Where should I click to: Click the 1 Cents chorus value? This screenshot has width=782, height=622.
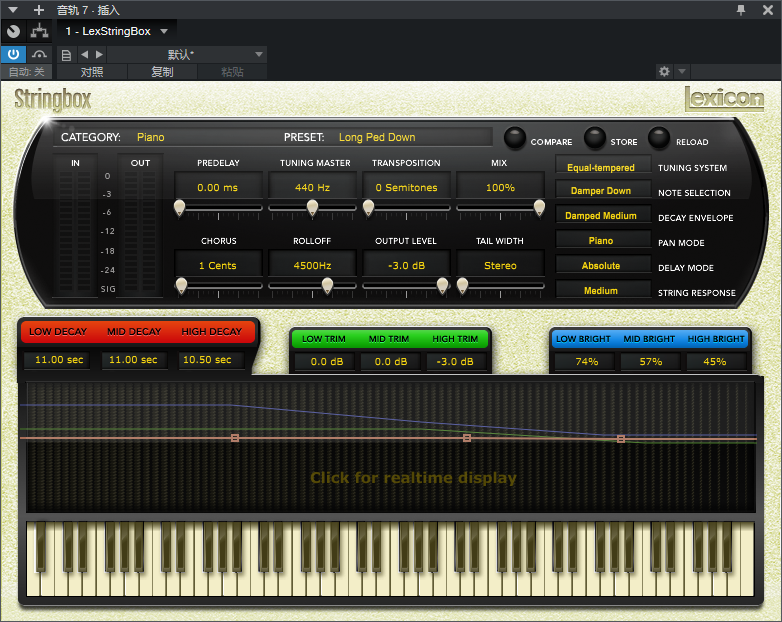[217, 265]
